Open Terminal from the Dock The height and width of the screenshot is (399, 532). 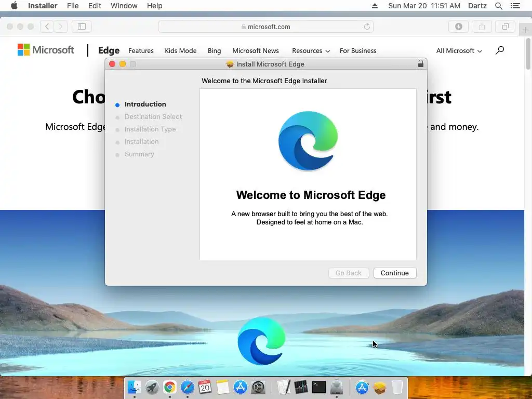point(318,387)
